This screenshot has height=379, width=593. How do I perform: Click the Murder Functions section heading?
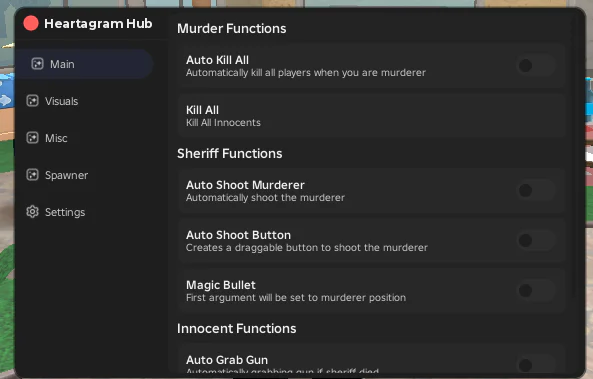(231, 29)
